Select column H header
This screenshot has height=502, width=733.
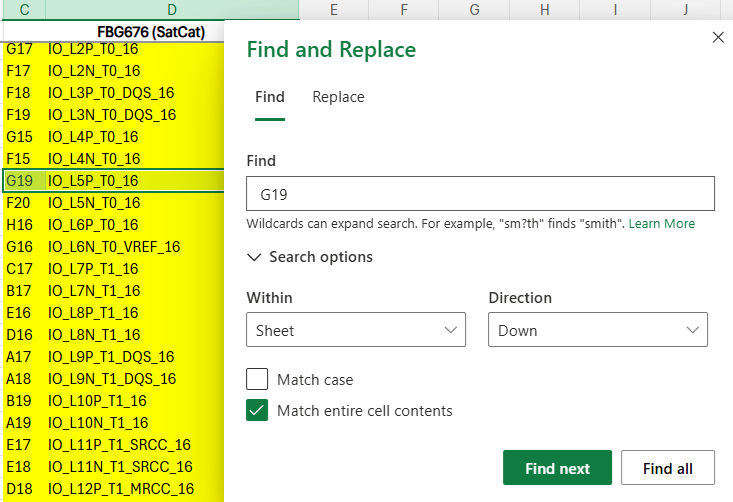[x=545, y=9]
